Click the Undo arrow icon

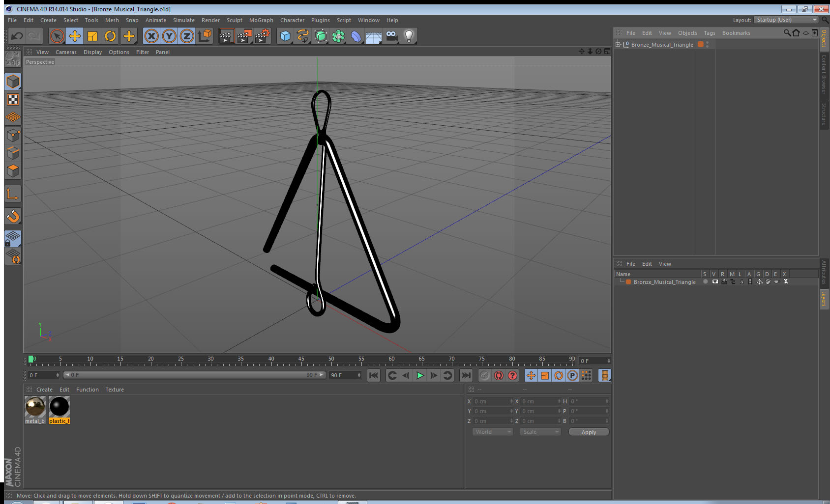click(x=17, y=36)
